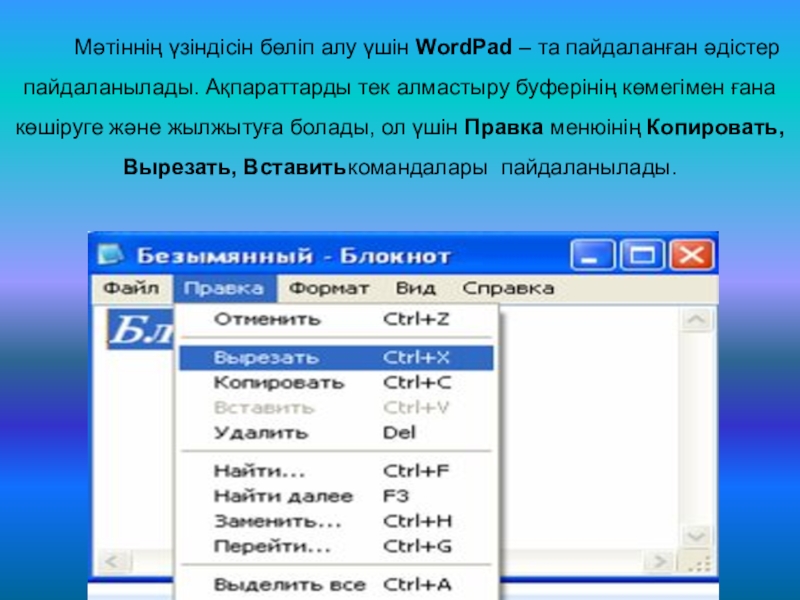
Task: Choose Выделить все in the menu
Action: [x=336, y=584]
